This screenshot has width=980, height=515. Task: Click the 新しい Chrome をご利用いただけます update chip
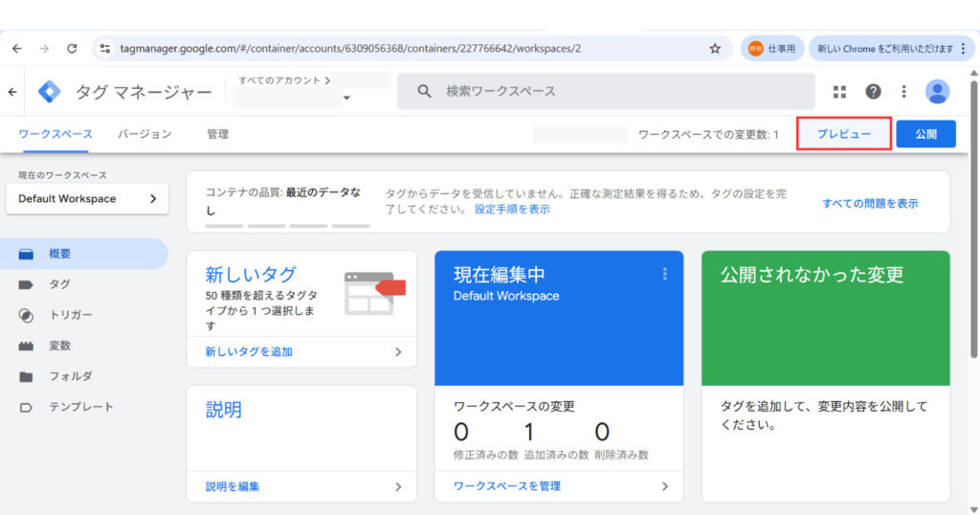point(884,48)
